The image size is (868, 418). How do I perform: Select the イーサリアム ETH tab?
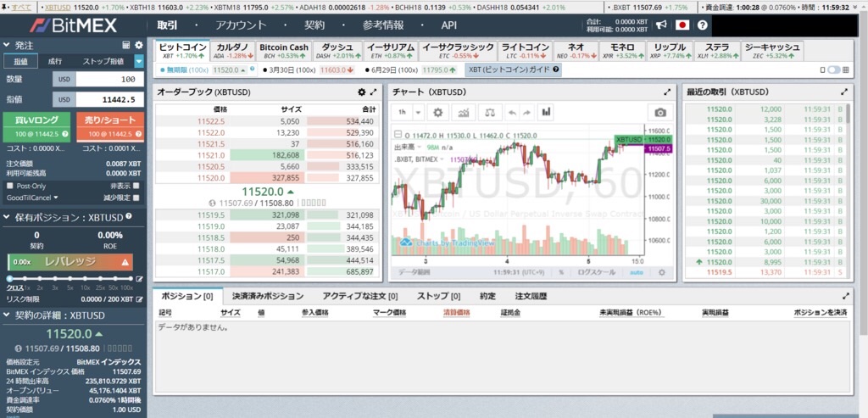[391, 51]
